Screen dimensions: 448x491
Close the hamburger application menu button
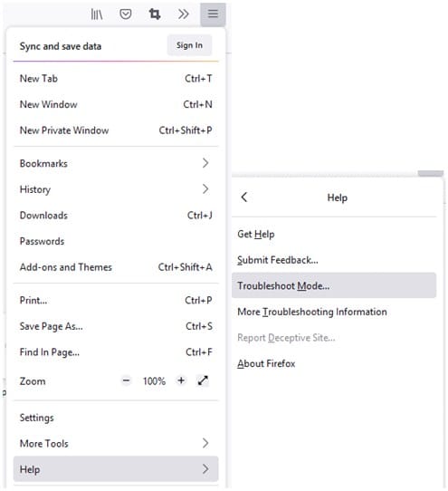point(213,14)
